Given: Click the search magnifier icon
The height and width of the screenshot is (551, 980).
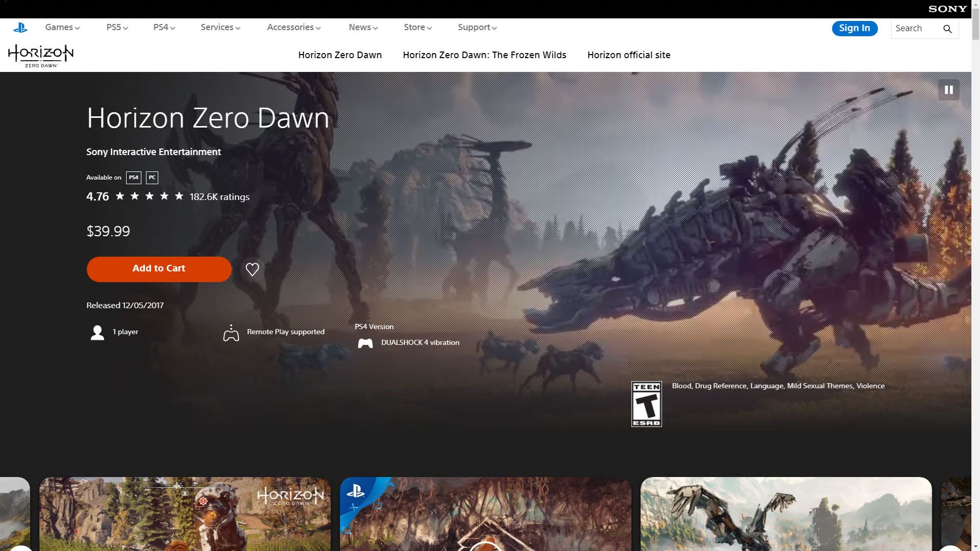Looking at the screenshot, I should (947, 29).
